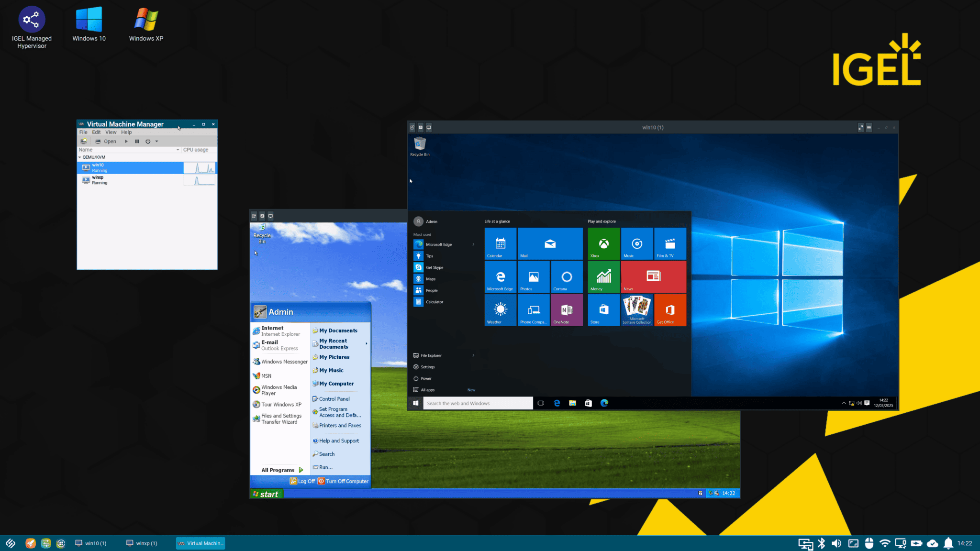This screenshot has width=980, height=551.
Task: Open Control Panel in XP start menu
Action: tap(331, 399)
